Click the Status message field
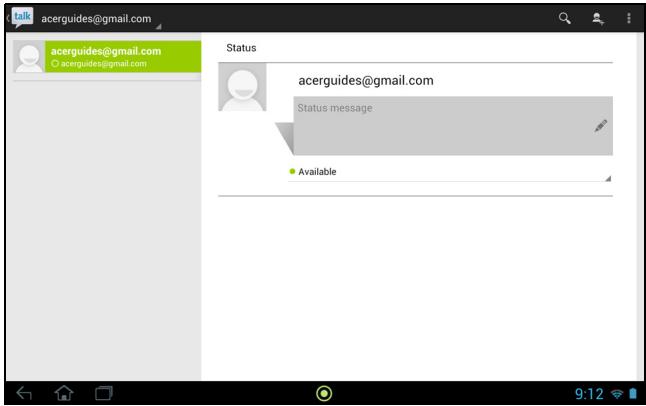 pyautogui.click(x=453, y=126)
